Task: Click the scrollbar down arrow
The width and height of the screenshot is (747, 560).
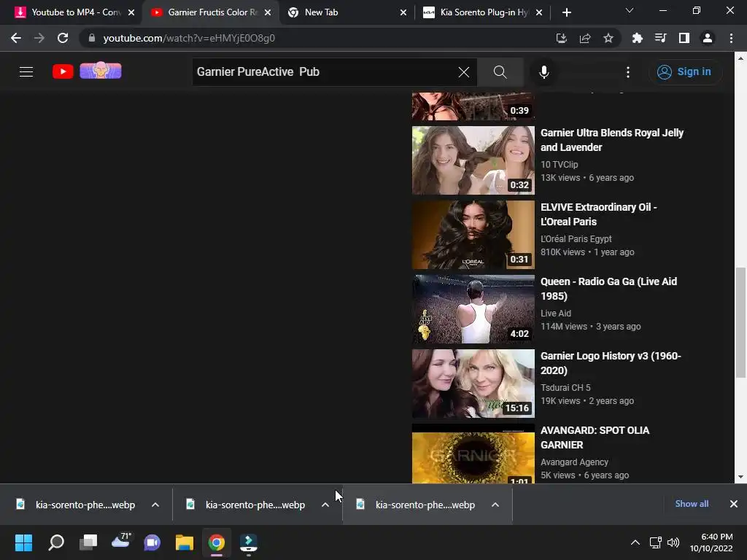Action: click(740, 477)
